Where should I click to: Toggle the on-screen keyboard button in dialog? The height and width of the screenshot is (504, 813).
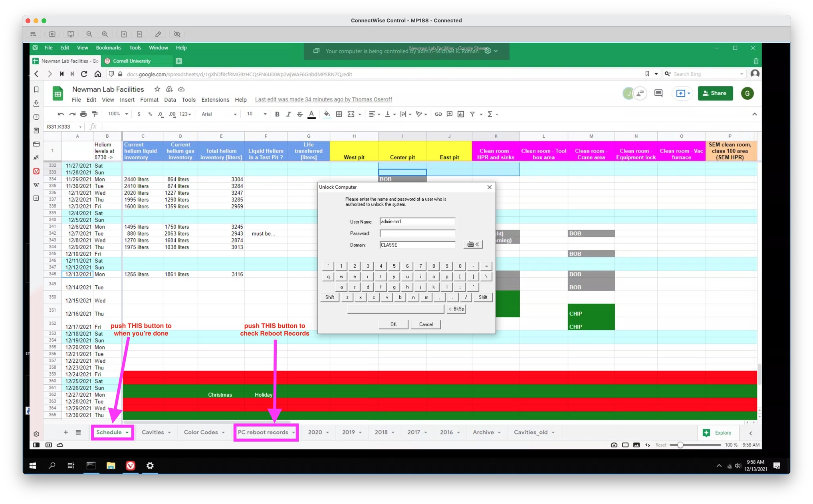pyautogui.click(x=473, y=245)
